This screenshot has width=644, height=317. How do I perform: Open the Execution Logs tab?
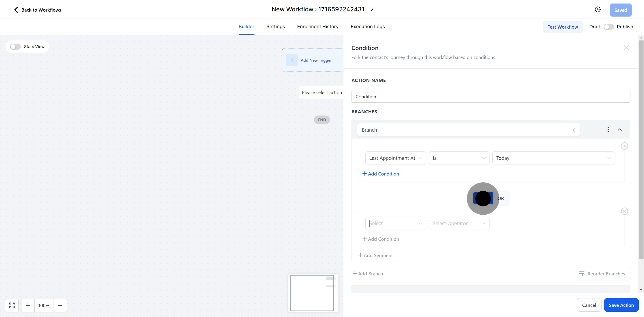tap(367, 27)
